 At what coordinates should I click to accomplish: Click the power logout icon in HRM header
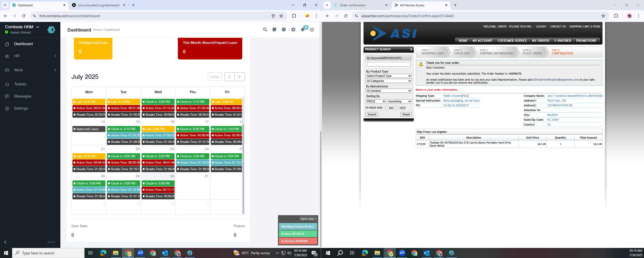[x=312, y=29]
